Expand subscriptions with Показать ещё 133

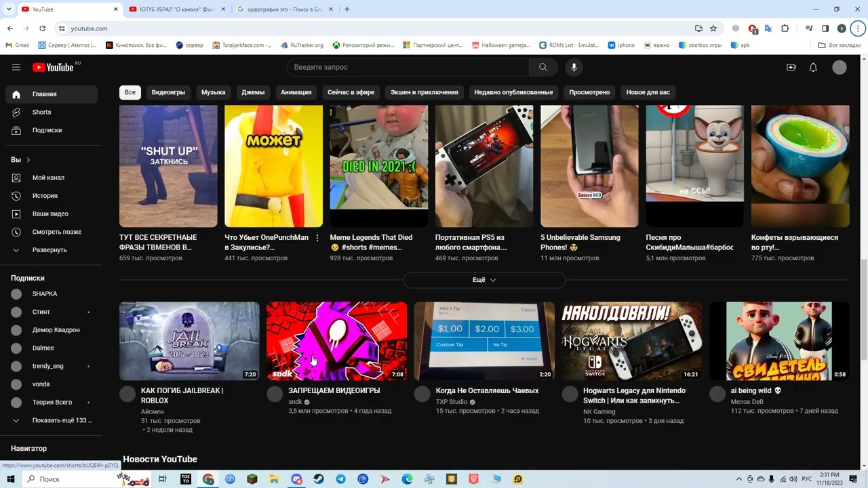52,420
